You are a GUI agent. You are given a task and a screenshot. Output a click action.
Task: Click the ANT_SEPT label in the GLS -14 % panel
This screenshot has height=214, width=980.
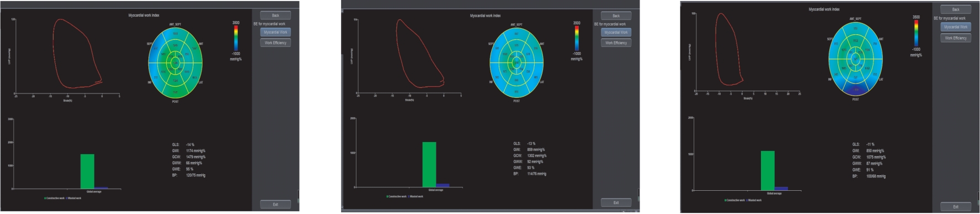pyautogui.click(x=175, y=24)
